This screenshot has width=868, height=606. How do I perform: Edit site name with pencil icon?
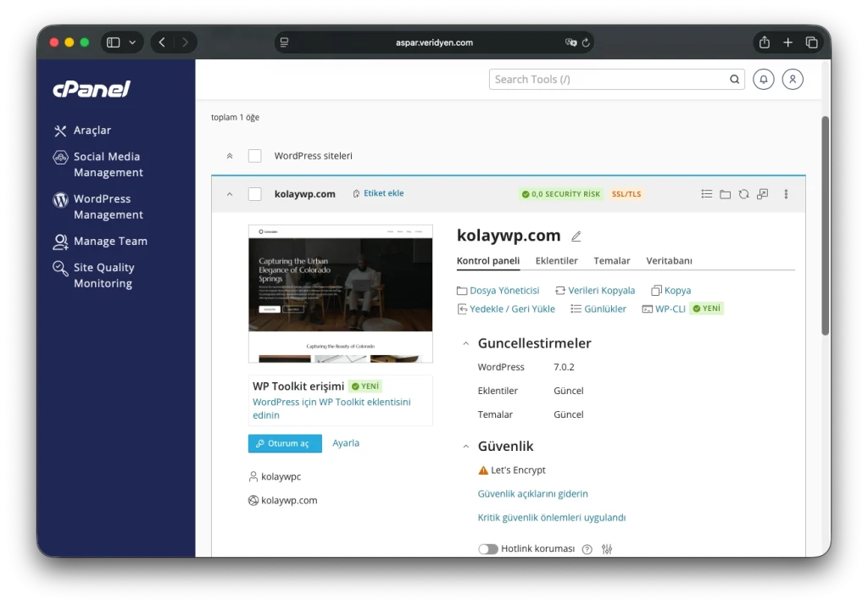[576, 236]
